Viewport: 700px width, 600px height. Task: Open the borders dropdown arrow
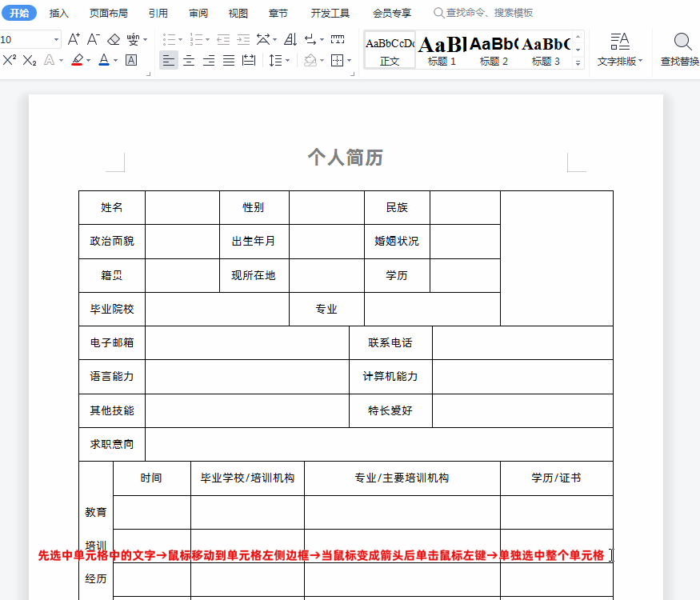coord(349,60)
